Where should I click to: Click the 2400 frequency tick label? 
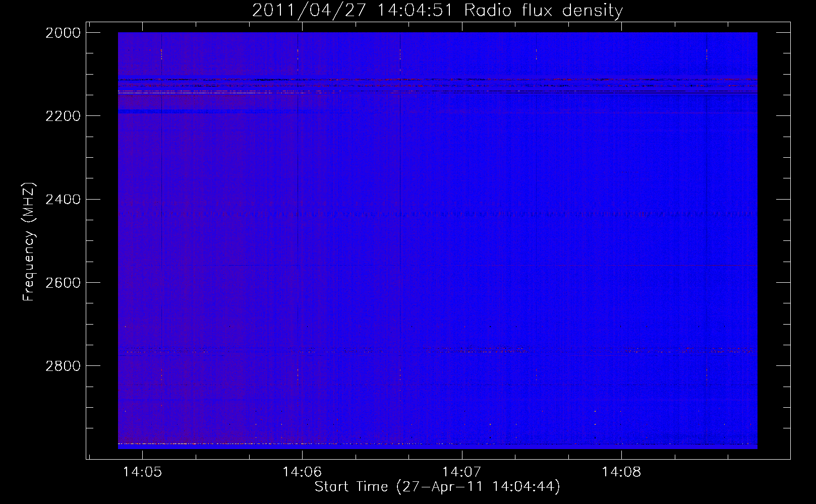click(63, 199)
